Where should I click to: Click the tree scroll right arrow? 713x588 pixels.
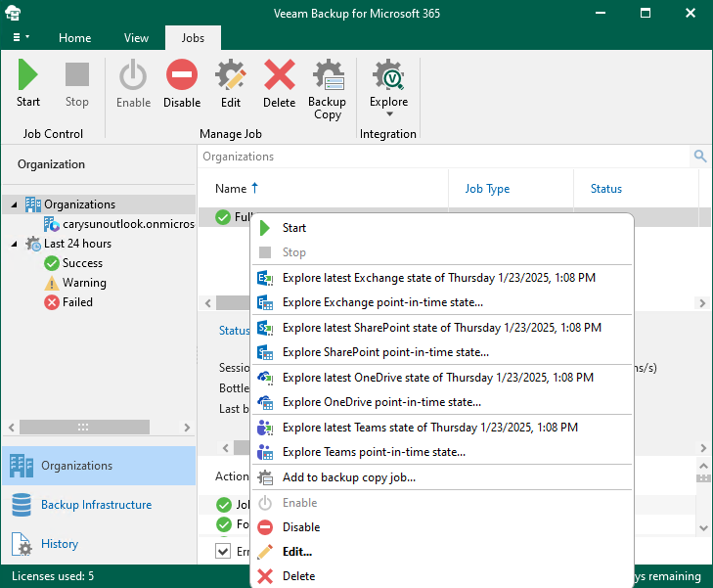pos(187,428)
